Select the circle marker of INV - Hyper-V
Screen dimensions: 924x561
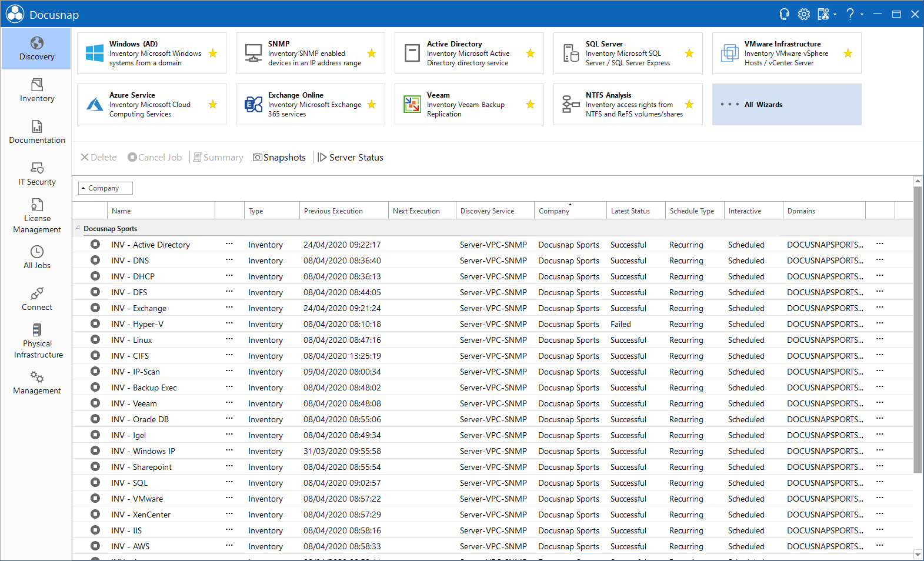coord(95,323)
